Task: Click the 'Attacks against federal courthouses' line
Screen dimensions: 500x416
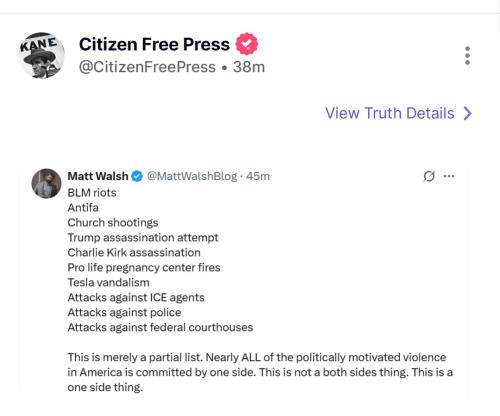Action: tap(160, 327)
